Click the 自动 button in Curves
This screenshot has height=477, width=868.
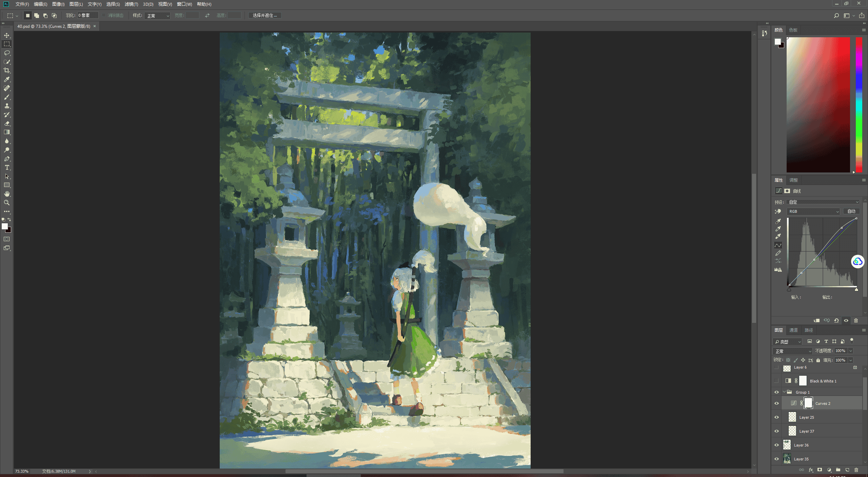pyautogui.click(x=851, y=211)
